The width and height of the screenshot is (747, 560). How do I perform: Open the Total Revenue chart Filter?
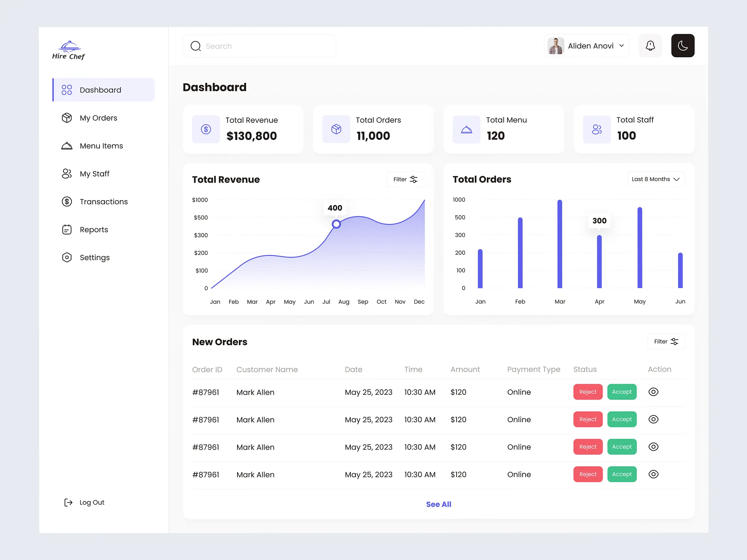click(x=405, y=179)
